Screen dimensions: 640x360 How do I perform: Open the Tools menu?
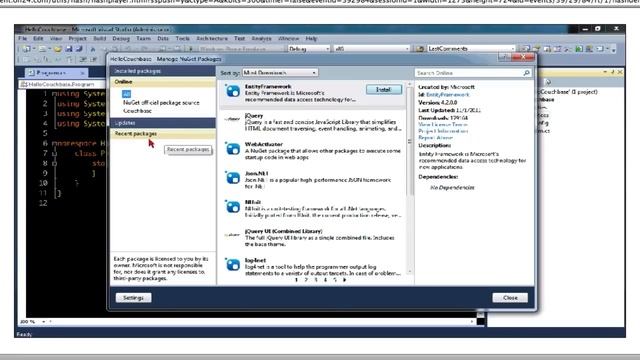[182, 38]
